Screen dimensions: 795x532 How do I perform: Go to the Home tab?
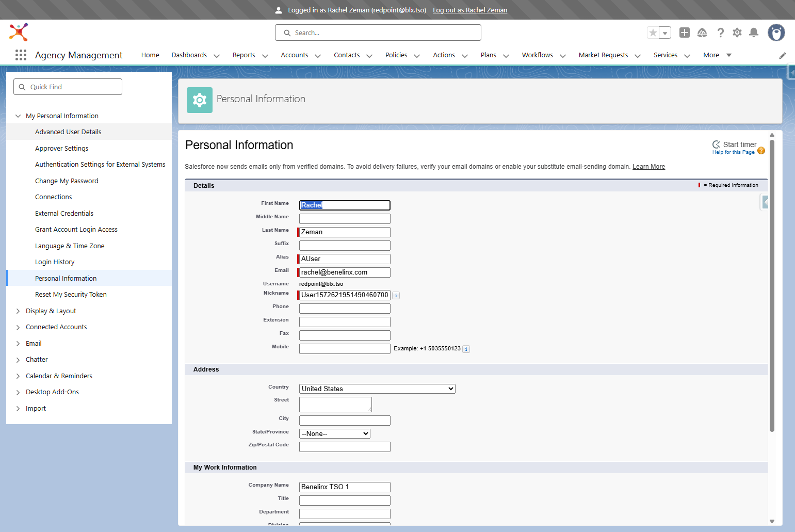(150, 55)
